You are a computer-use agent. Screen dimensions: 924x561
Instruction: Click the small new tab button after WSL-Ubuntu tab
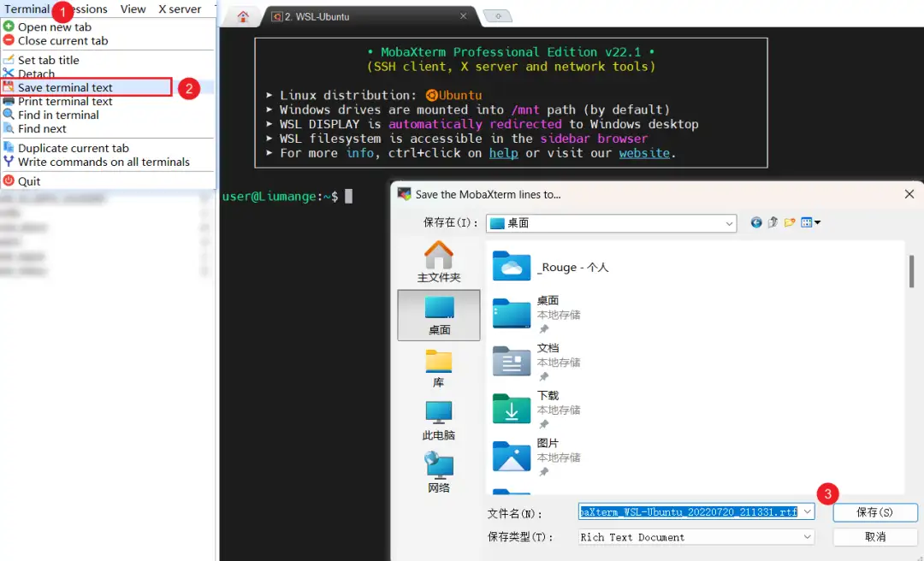[x=498, y=16]
